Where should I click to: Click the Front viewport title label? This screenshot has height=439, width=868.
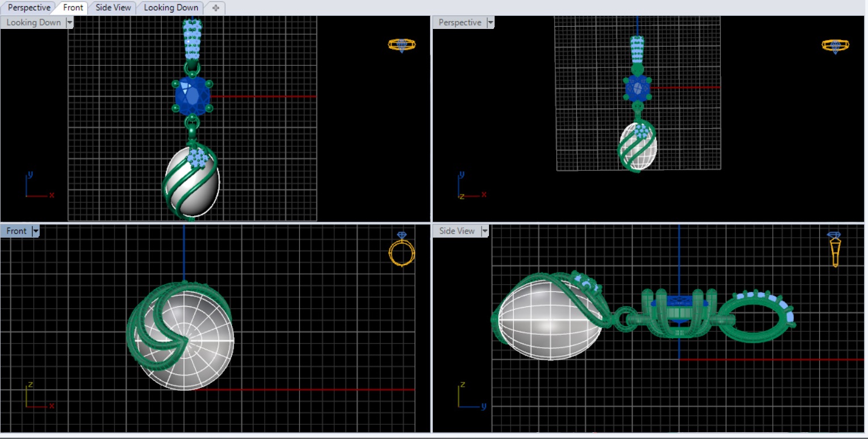pos(16,231)
